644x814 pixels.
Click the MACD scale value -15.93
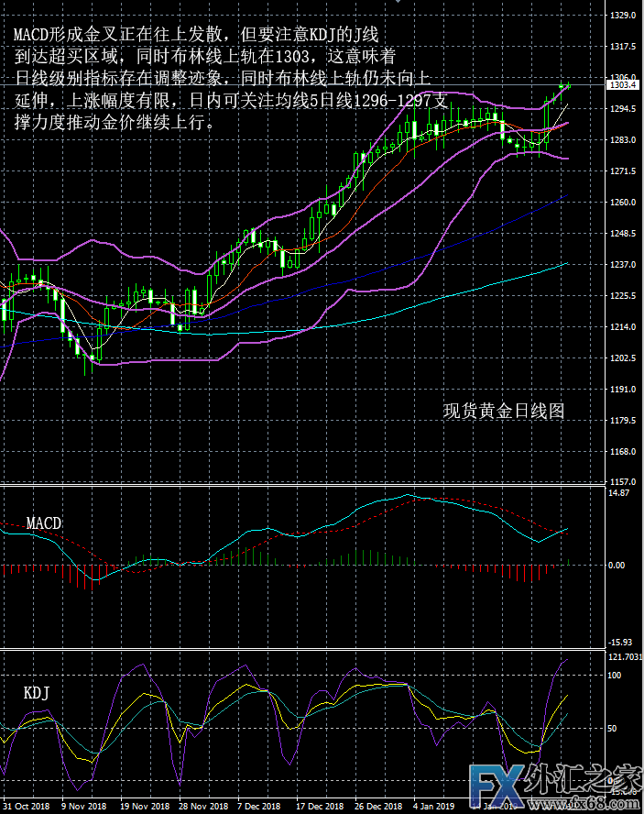(621, 642)
